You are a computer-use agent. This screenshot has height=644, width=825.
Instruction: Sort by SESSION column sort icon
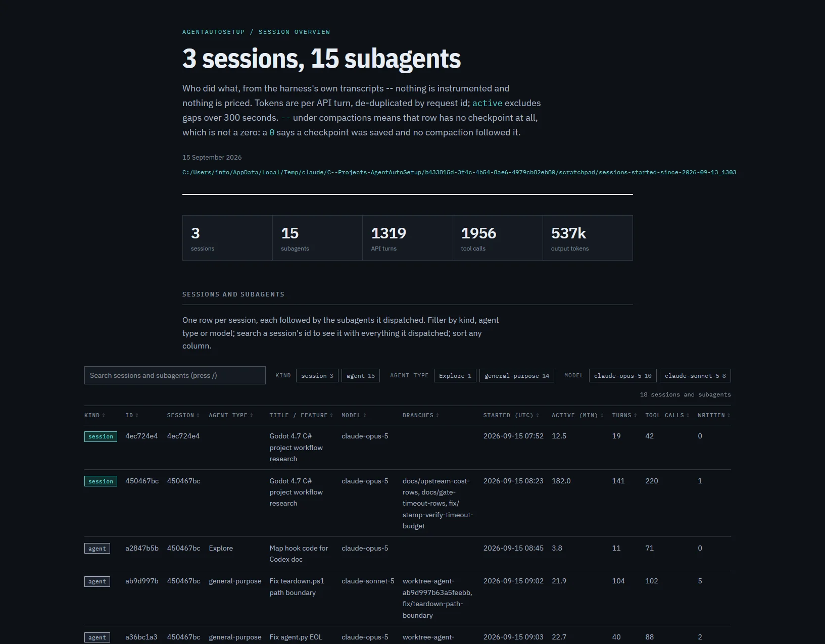click(198, 416)
